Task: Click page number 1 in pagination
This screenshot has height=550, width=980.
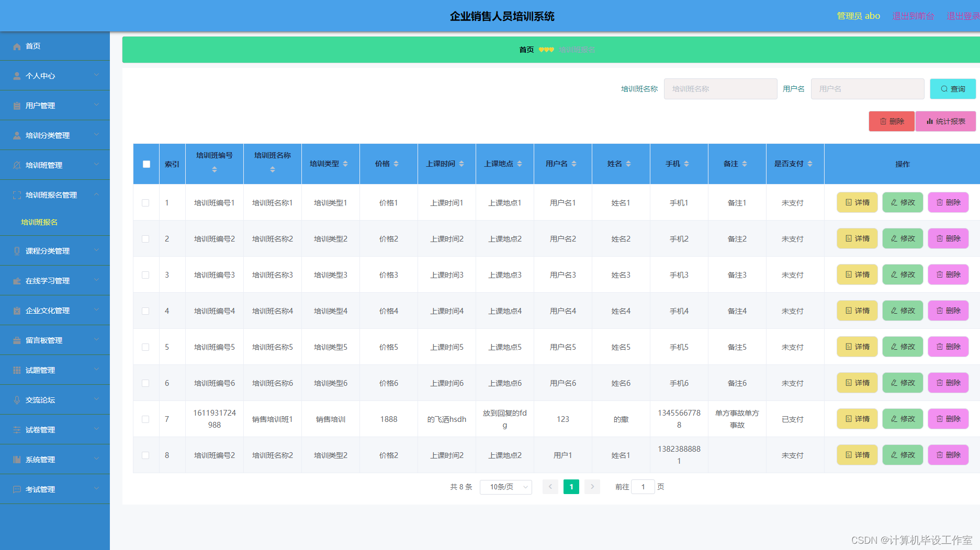Action: (x=571, y=487)
